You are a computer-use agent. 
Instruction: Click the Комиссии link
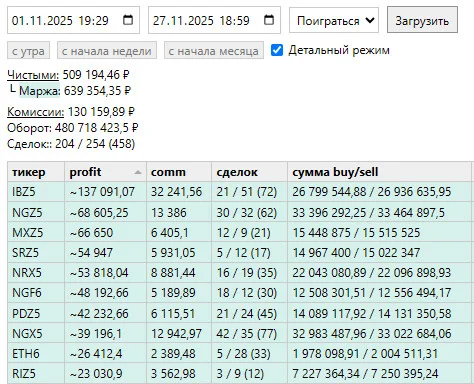(x=35, y=112)
